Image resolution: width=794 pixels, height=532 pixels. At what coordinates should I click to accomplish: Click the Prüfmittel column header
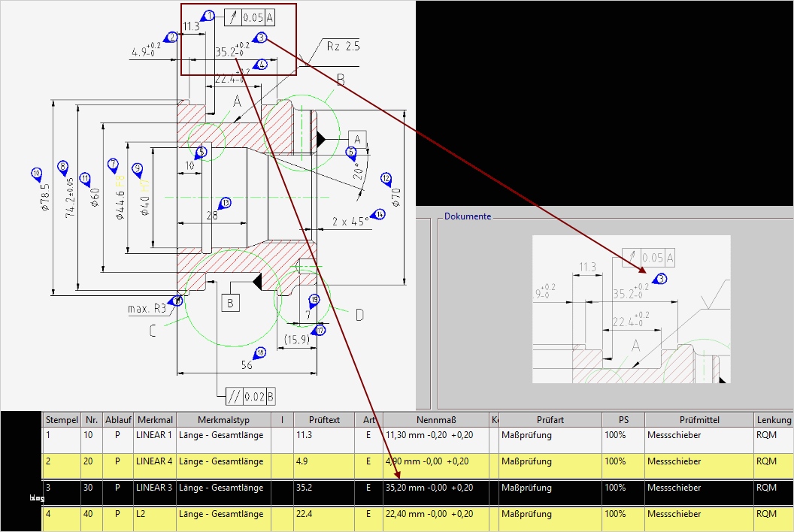[x=699, y=419]
